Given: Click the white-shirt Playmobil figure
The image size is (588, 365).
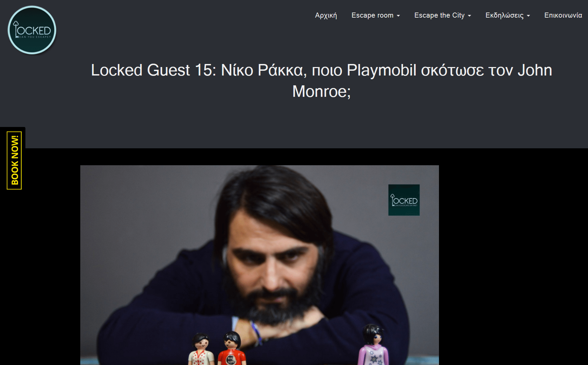Looking at the screenshot, I should pos(201,349).
